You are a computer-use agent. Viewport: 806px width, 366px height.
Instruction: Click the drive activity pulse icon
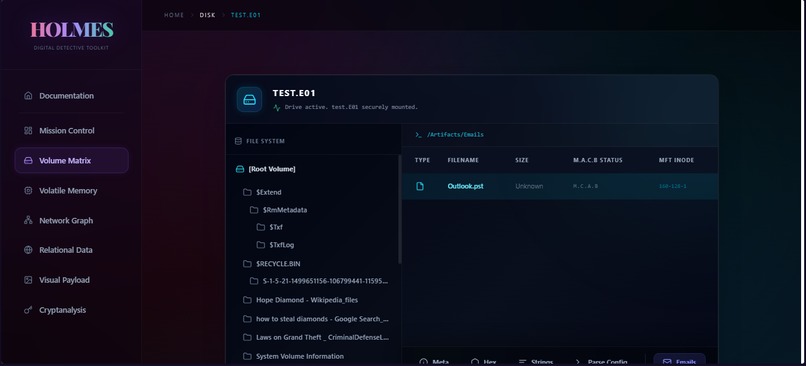(x=277, y=107)
